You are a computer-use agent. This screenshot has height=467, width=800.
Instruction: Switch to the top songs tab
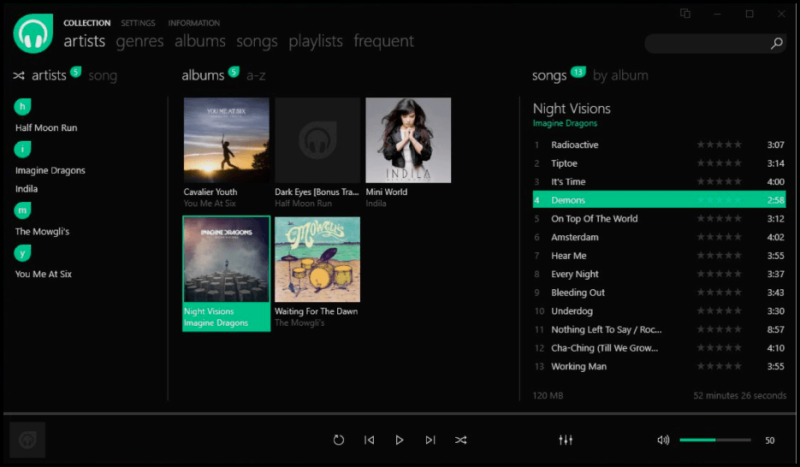(257, 42)
